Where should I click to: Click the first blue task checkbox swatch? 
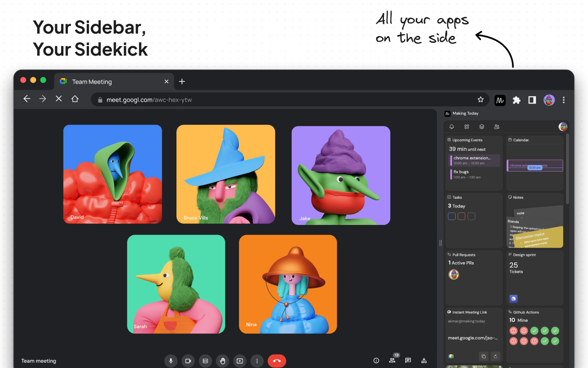pos(452,216)
